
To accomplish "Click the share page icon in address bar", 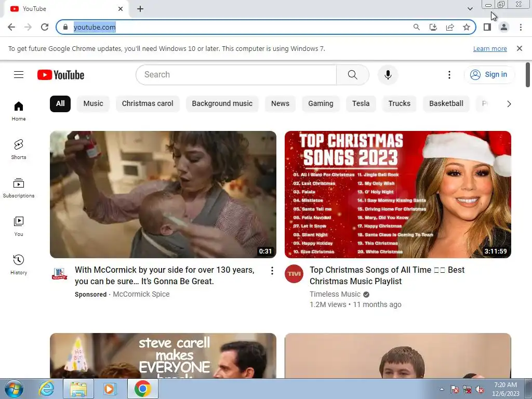I will [x=450, y=27].
